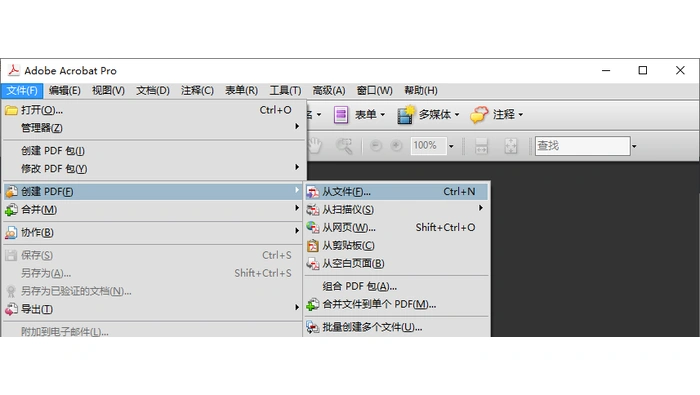Choose 打开(O)... from the file menu
The width and height of the screenshot is (700, 395).
[154, 110]
